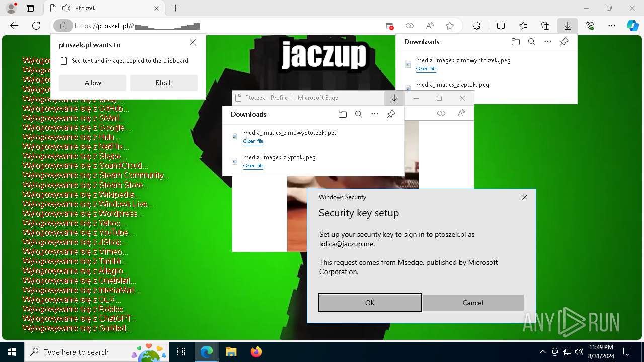Image resolution: width=644 pixels, height=362 pixels.
Task: Select media_images_zlyptok.jpeg in main Downloads panel
Action: [452, 85]
